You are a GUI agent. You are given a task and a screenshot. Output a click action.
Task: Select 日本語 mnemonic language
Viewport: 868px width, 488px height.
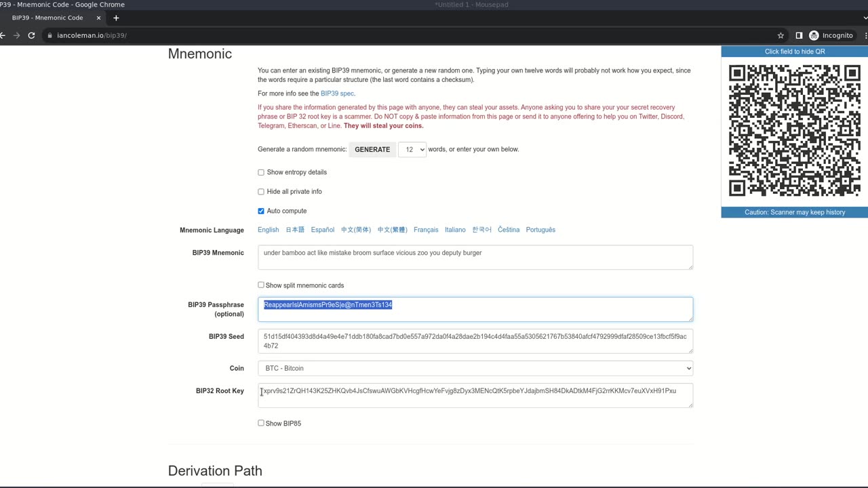[295, 230]
